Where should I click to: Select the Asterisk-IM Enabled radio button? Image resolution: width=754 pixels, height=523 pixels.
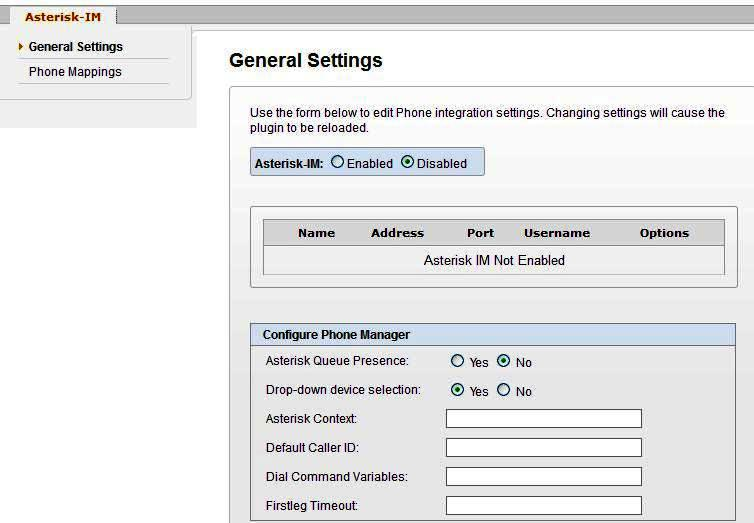coord(337,162)
